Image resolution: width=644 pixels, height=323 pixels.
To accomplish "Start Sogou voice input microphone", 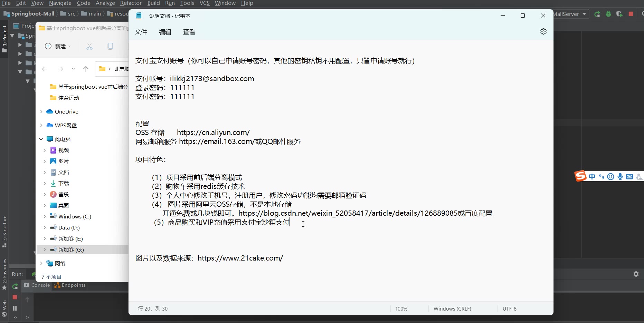I will [620, 177].
